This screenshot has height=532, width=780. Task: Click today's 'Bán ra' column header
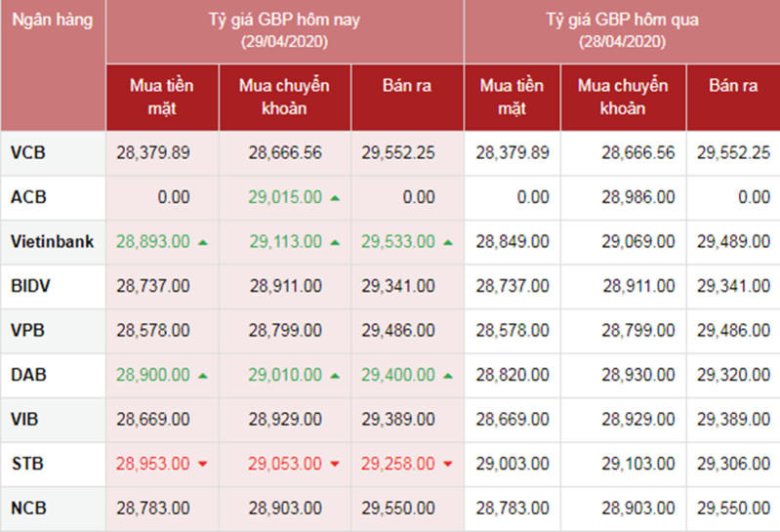[x=406, y=86]
